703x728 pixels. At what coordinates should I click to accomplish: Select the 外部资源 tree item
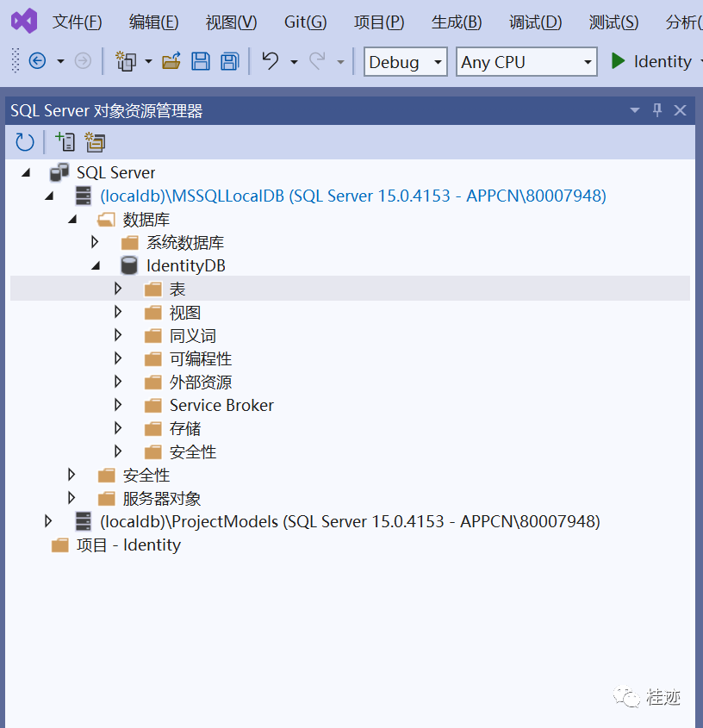[201, 383]
